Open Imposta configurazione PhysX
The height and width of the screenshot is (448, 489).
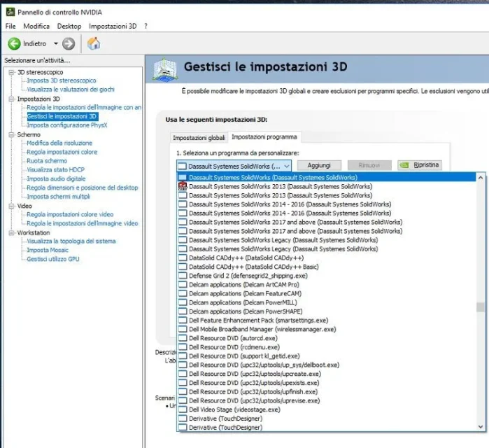[67, 125]
